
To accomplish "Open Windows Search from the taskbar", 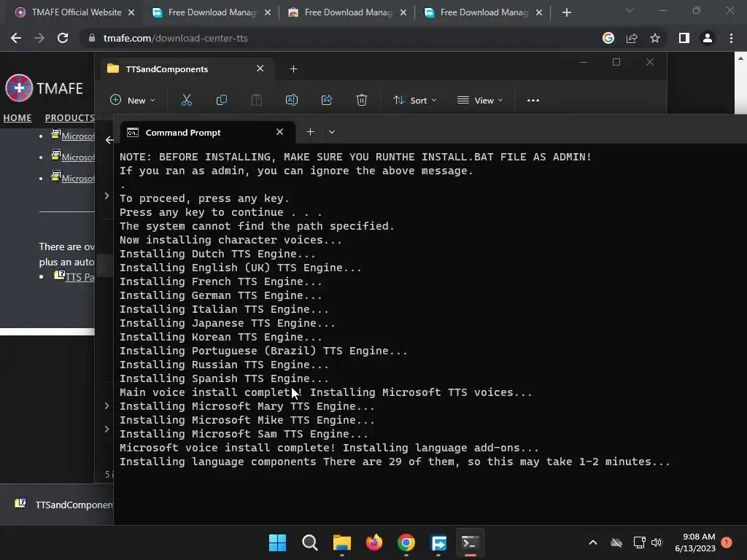I will pyautogui.click(x=309, y=542).
